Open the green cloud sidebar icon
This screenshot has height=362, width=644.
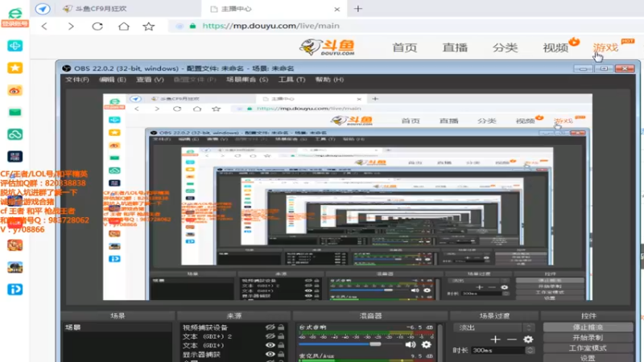14,134
